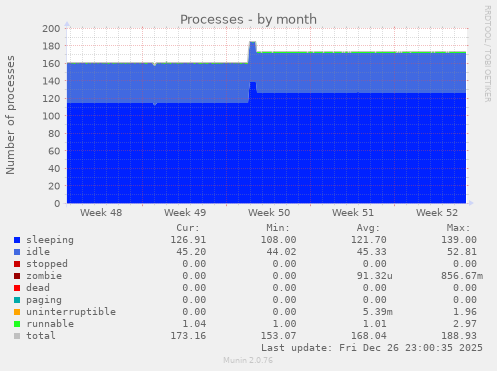Viewport: 497px width, 371px height.
Task: Click the blue sleeping legend swatch
Action: pos(17,240)
